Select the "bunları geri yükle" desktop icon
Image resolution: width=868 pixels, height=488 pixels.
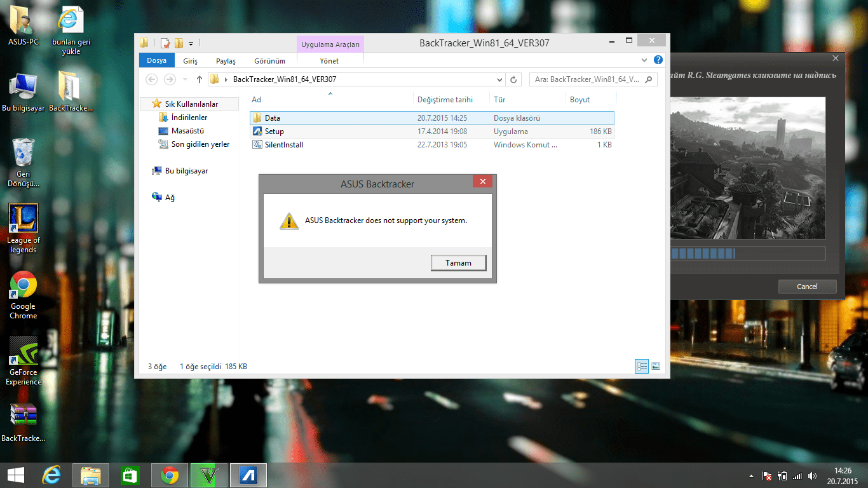tap(71, 30)
